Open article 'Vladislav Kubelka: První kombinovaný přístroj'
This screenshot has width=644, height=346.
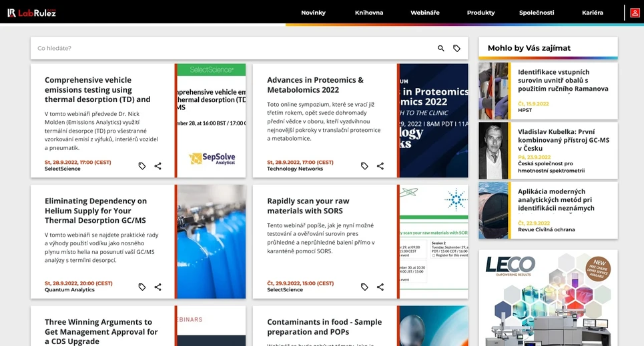[563, 140]
